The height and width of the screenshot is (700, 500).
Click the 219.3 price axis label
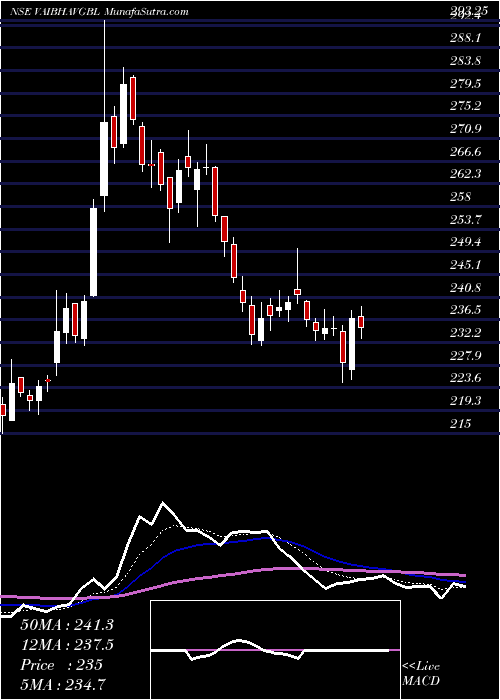(x=465, y=401)
